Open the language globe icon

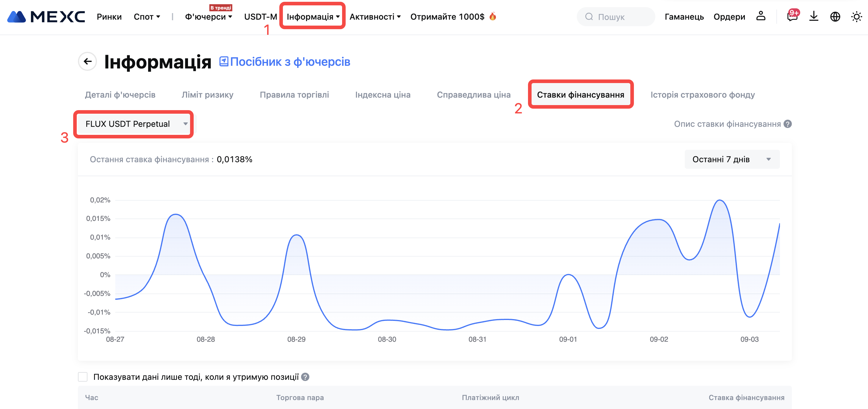click(835, 17)
